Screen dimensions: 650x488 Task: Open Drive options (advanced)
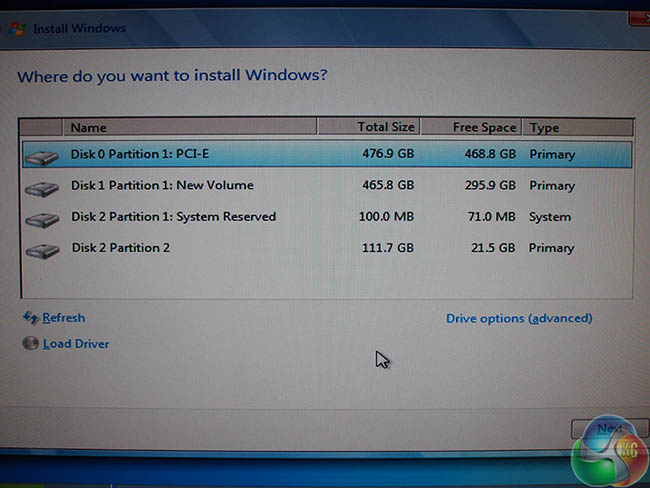coord(519,318)
